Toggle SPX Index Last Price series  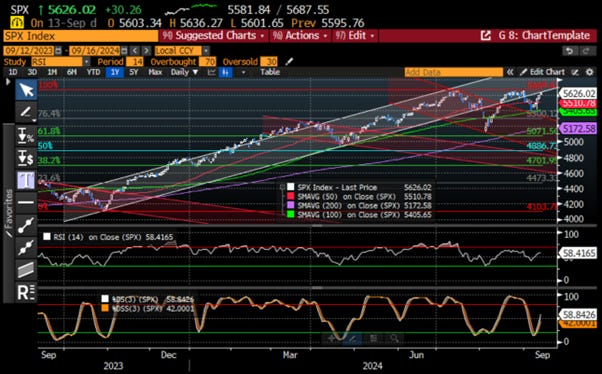pyautogui.click(x=291, y=187)
